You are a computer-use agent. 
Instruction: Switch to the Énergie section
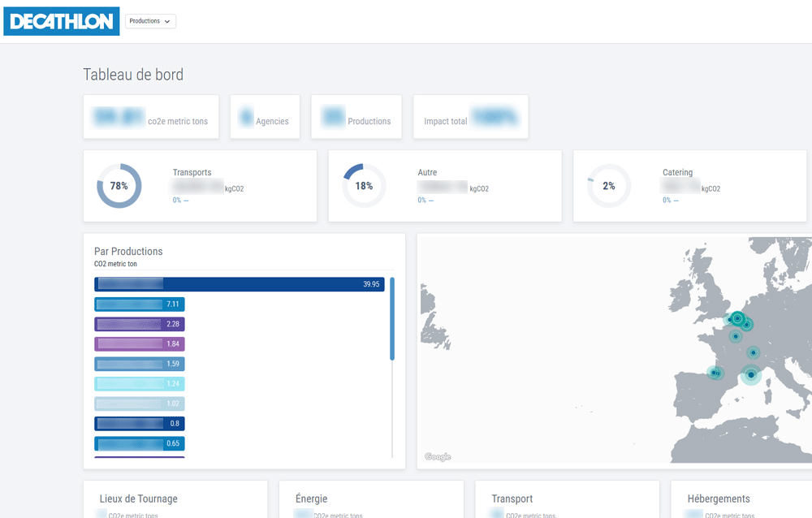[371, 499]
